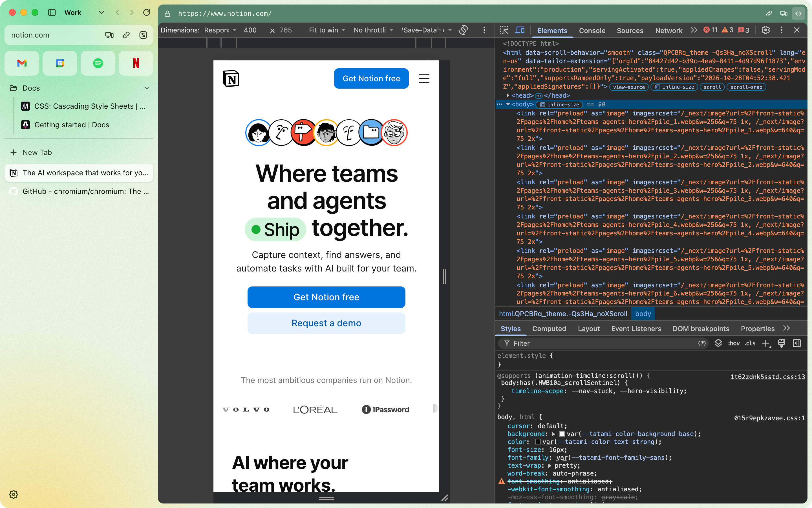Open Netflix pinned shortcut
Image resolution: width=812 pixels, height=508 pixels.
136,63
